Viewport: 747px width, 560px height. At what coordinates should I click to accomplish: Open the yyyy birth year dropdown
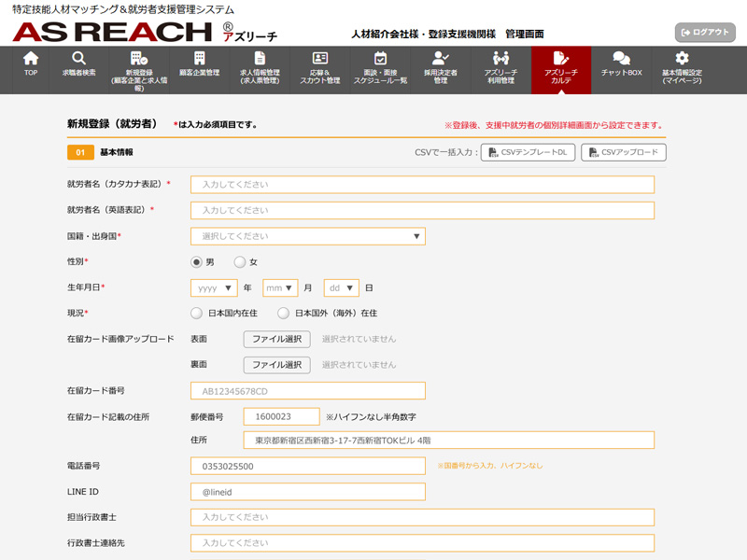pyautogui.click(x=214, y=288)
